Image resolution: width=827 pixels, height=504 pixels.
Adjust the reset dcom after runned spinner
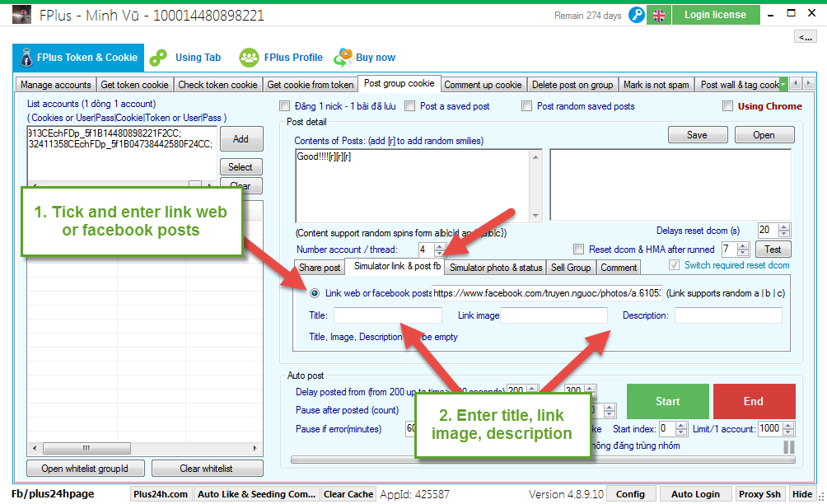pos(743,249)
